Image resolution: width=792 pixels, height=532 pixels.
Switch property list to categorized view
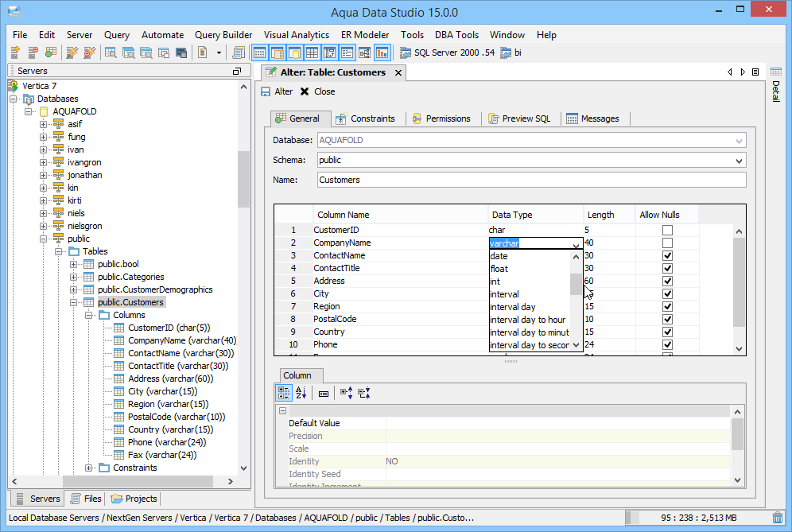[283, 393]
